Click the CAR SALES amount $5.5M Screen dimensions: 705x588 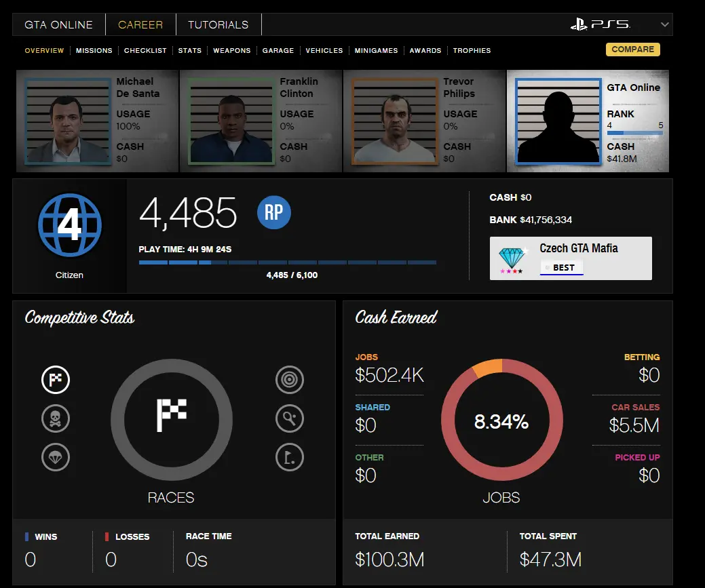tap(634, 425)
